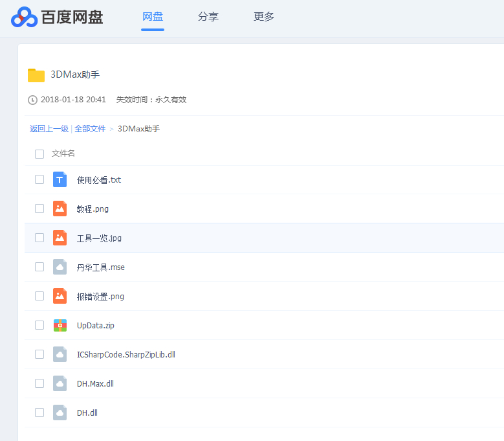Click the file icon for DH.Max.dll
This screenshot has width=504, height=441.
60,383
